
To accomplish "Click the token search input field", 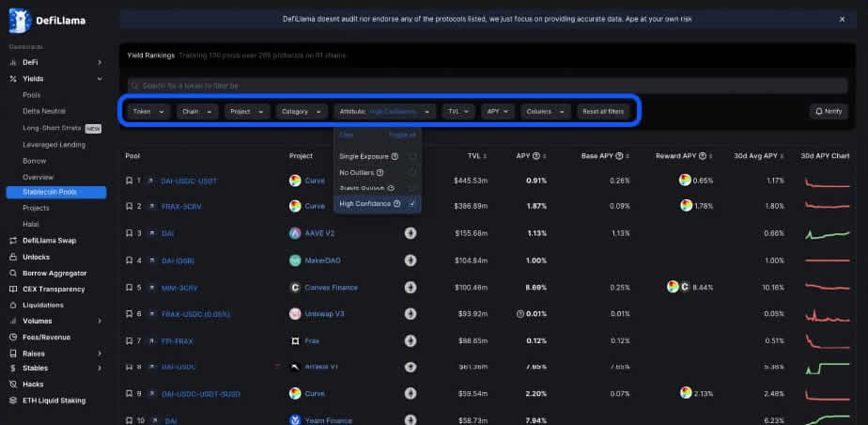I will pyautogui.click(x=376, y=86).
